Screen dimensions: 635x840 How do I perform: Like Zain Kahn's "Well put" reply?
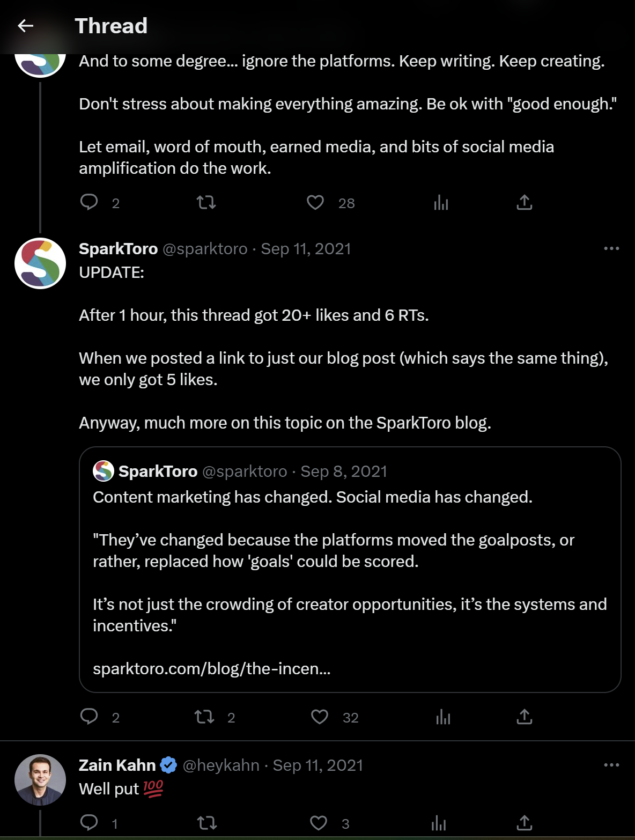[x=319, y=823]
